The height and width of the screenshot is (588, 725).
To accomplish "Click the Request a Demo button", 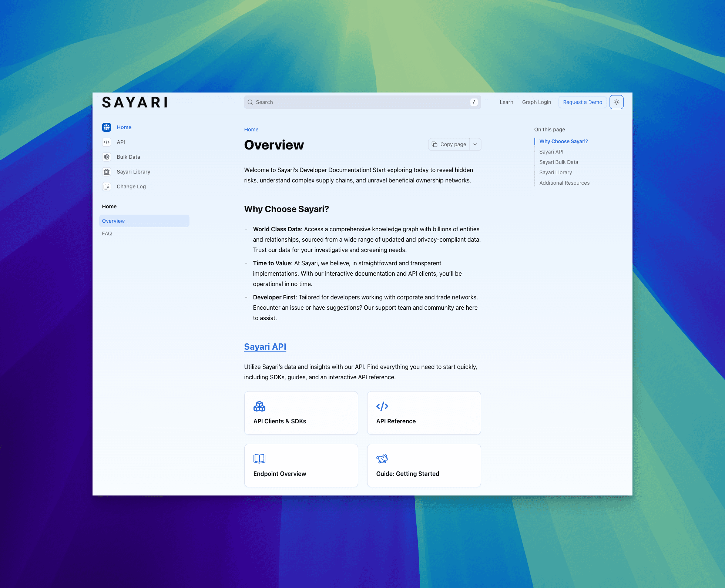I will [582, 102].
